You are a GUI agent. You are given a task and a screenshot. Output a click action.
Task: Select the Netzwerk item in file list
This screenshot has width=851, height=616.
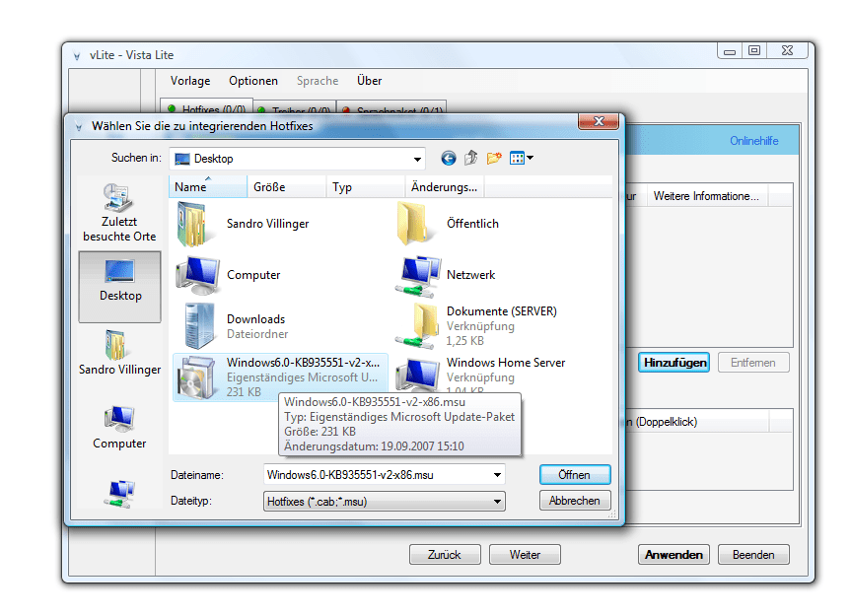470,275
